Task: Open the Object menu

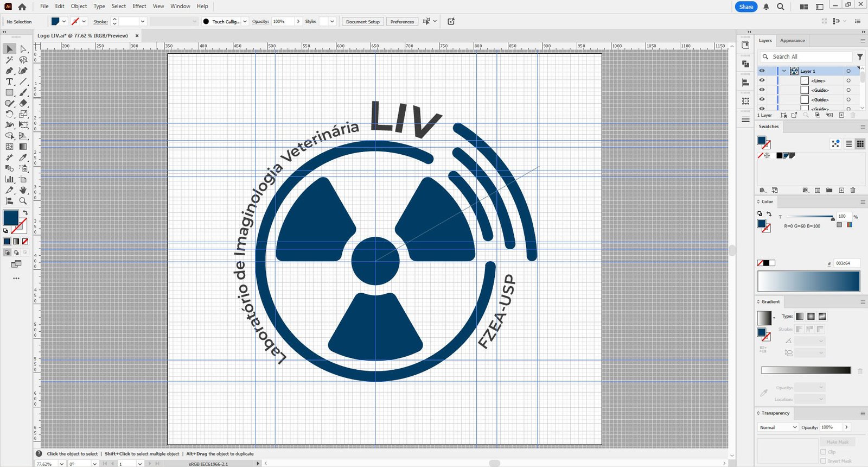Action: 79,7
